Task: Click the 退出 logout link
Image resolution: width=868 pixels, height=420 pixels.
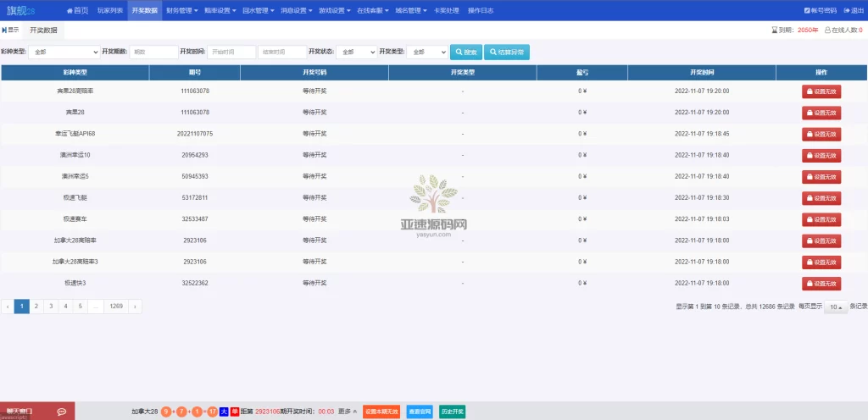Action: tap(854, 10)
